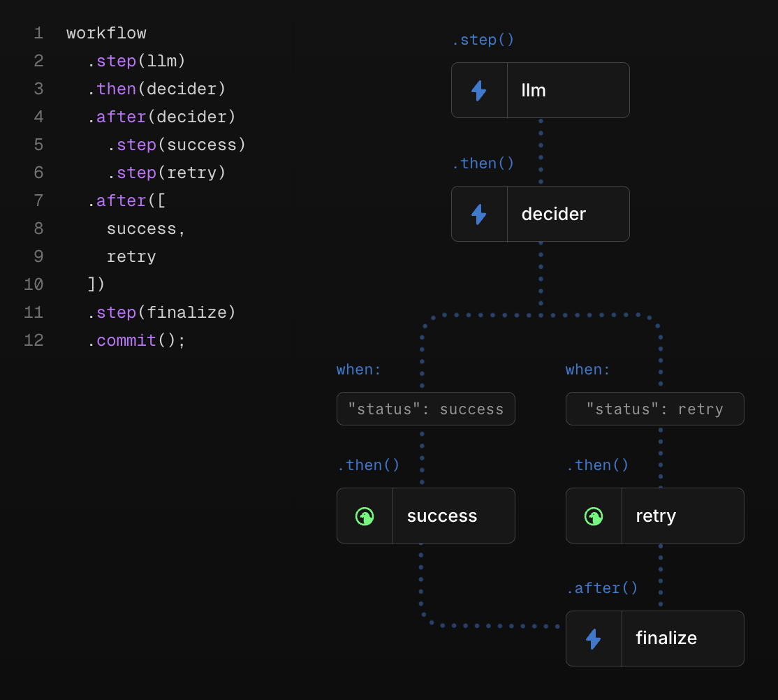Select the success step node label
The height and width of the screenshot is (700, 778).
[442, 516]
